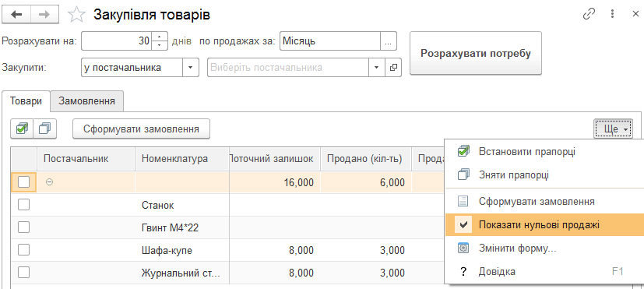
Task: Open the three-dot options menu in title bar
Action: pyautogui.click(x=612, y=14)
